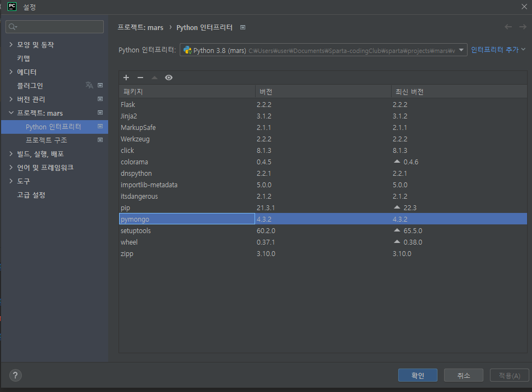Viewport: 532px width, 392px height.
Task: Click the project-level marker next to 프로젝트: mars
Action: [100, 112]
